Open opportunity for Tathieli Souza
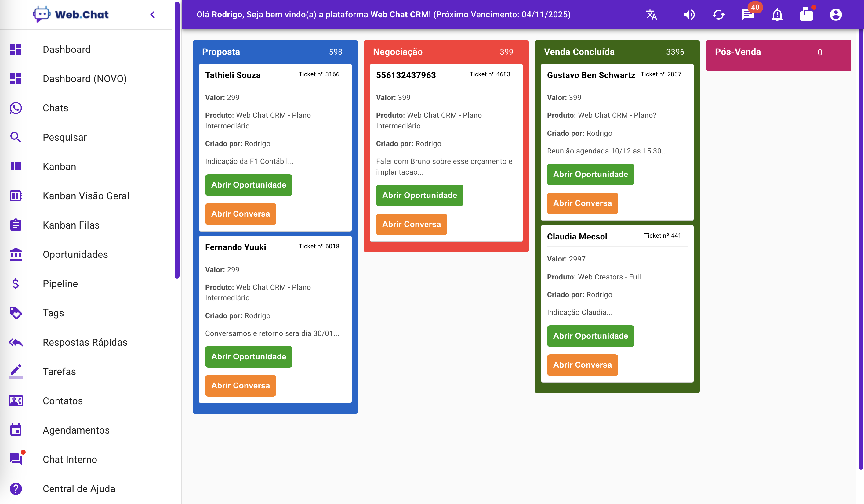Viewport: 864px width, 504px height. click(x=249, y=185)
